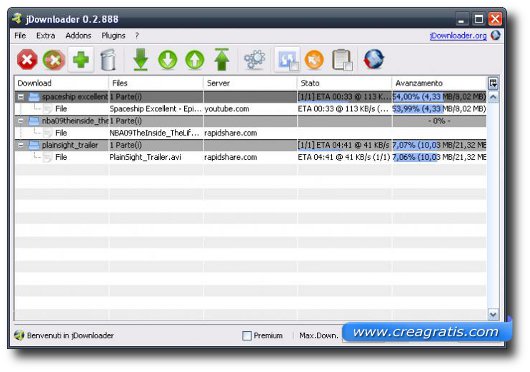Move selection to top with overlined up arrow
530x372 pixels.
222,60
